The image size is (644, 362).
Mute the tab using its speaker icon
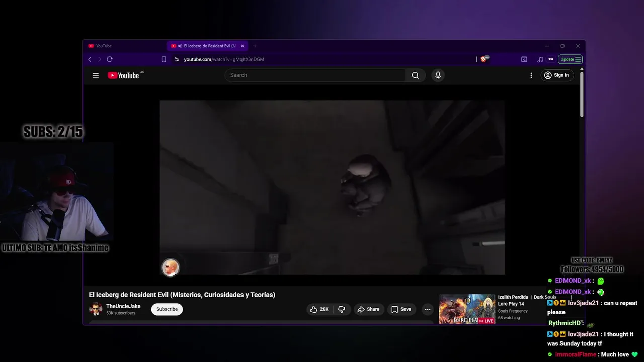point(180,46)
